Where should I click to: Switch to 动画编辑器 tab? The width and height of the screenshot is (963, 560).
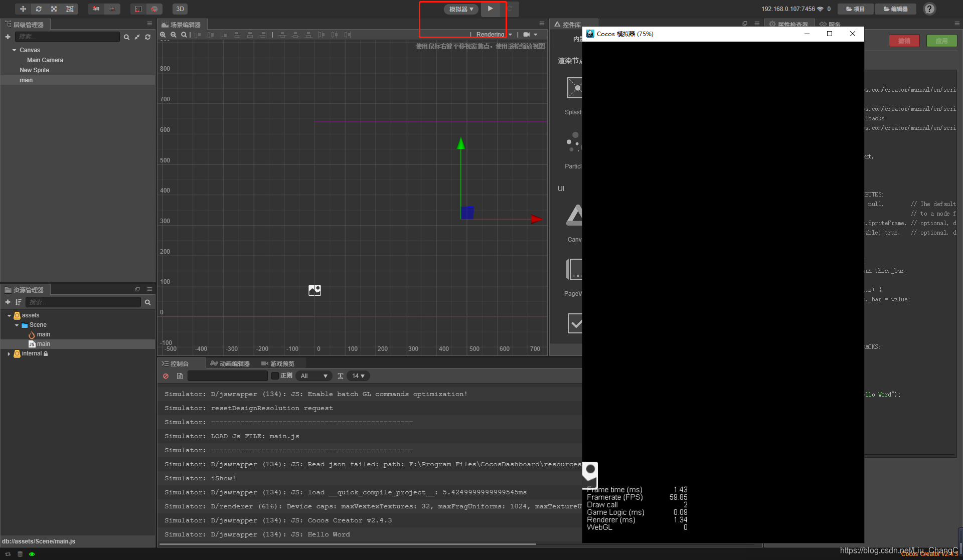tap(230, 363)
